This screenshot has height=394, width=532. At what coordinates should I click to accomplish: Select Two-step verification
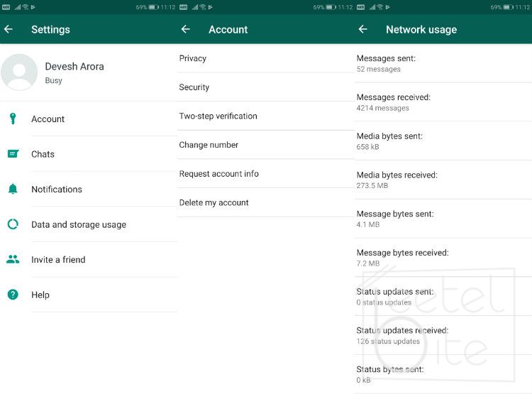(x=218, y=116)
